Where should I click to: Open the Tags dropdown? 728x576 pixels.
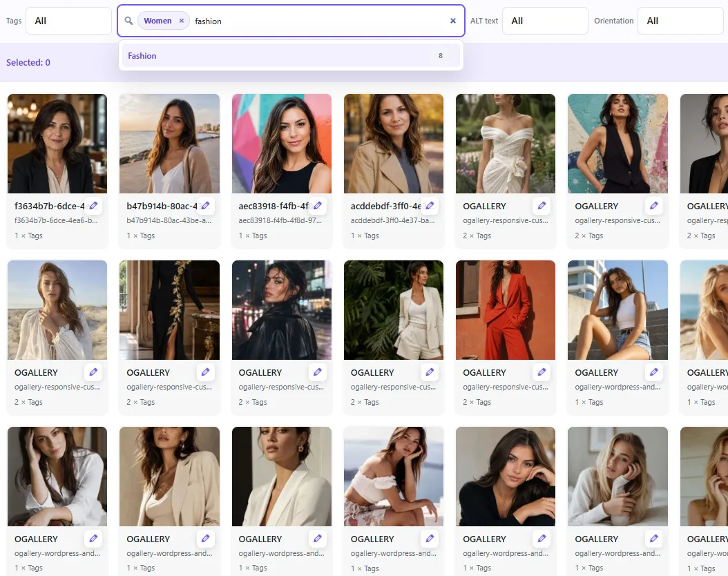pyautogui.click(x=68, y=21)
